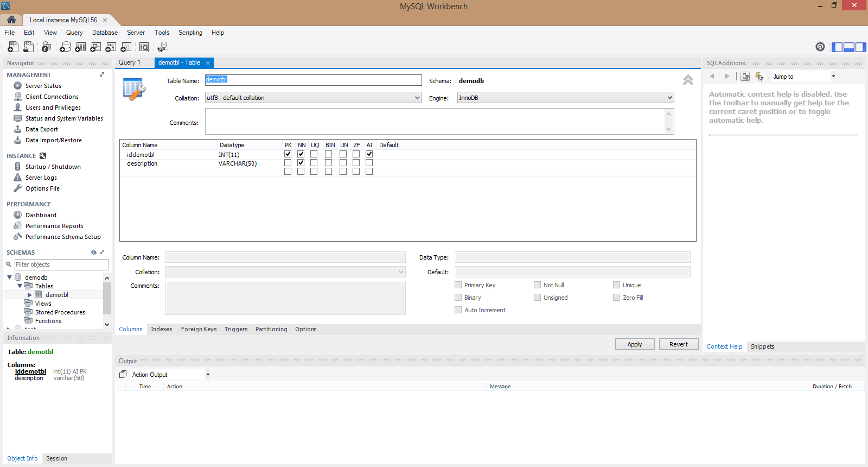Open the column Collation dropdown
The image size is (868, 467).
point(285,272)
